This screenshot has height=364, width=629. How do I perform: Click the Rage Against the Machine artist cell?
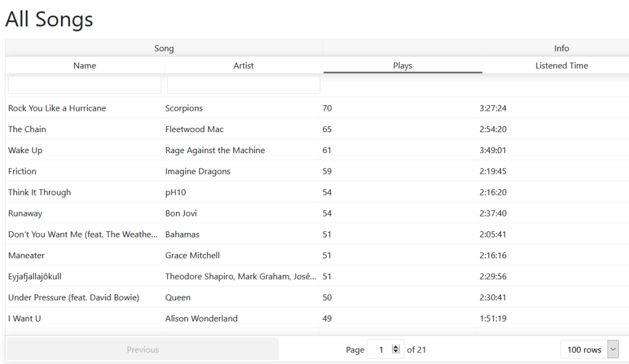tap(215, 150)
